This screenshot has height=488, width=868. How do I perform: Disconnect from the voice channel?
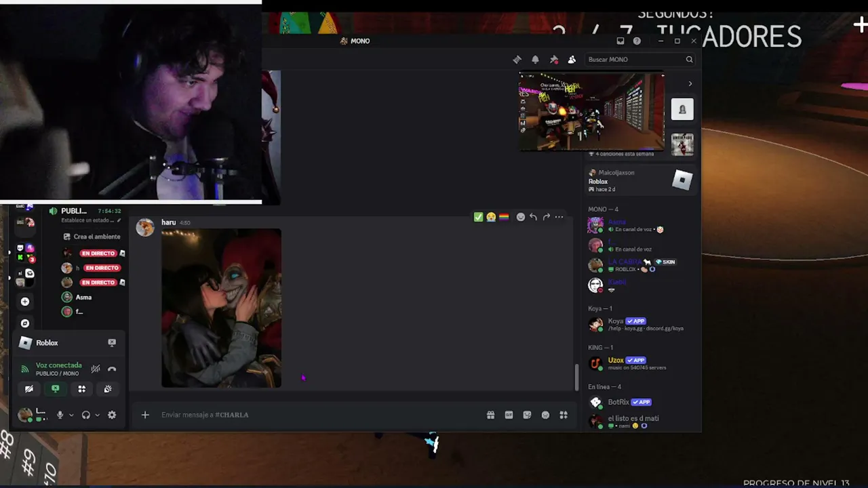point(112,369)
